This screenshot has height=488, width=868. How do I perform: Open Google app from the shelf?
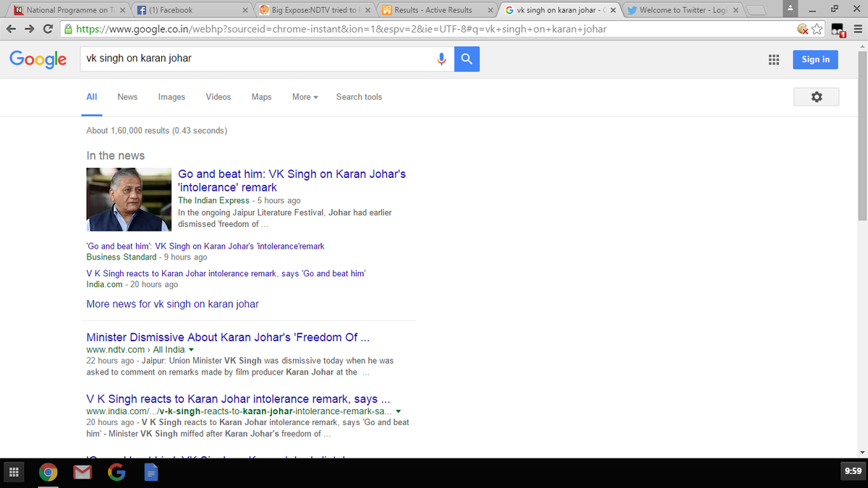click(x=116, y=474)
